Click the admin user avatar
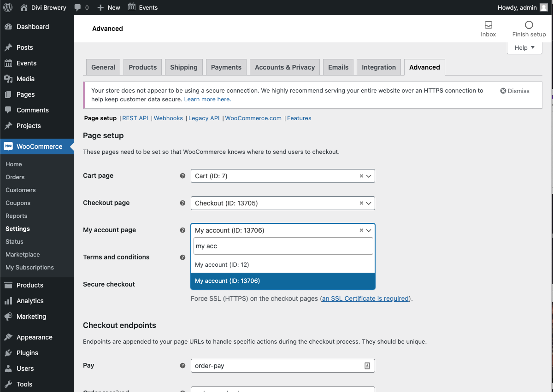 [x=544, y=7]
